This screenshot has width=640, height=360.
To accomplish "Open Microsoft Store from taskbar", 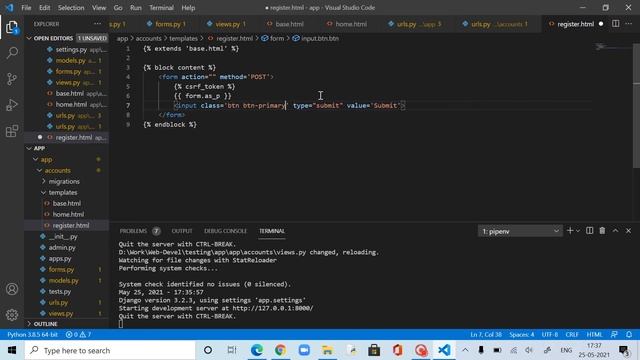I will click(374, 350).
